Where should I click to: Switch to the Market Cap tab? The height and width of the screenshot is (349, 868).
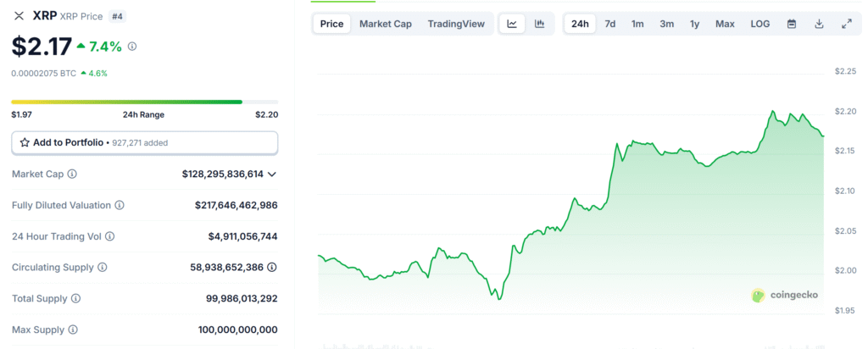point(386,24)
